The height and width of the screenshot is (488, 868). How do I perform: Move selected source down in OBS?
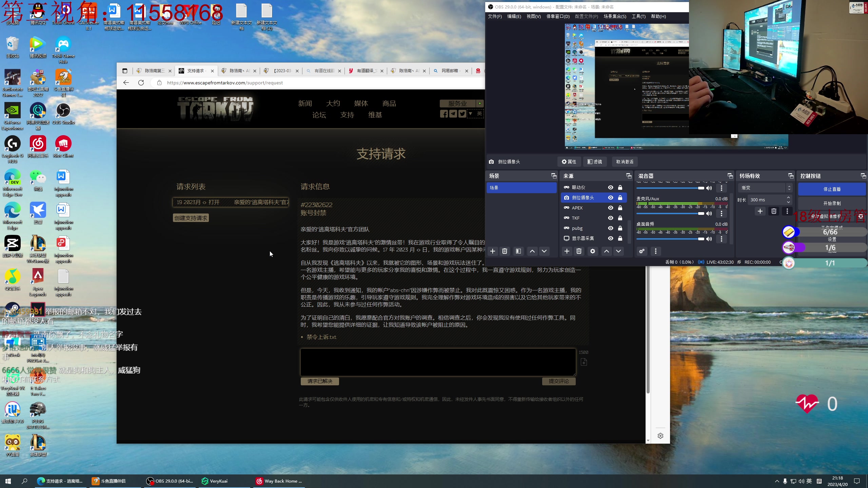(x=618, y=251)
